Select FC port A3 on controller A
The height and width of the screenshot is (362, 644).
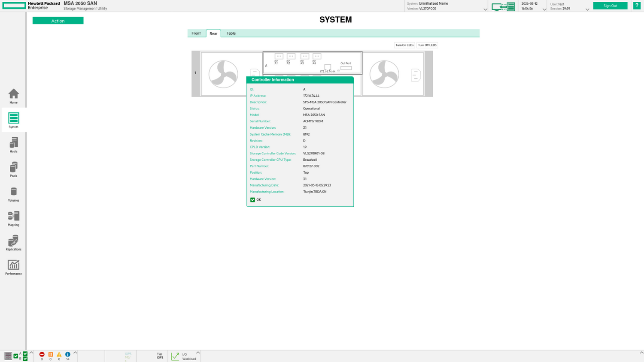point(304,56)
